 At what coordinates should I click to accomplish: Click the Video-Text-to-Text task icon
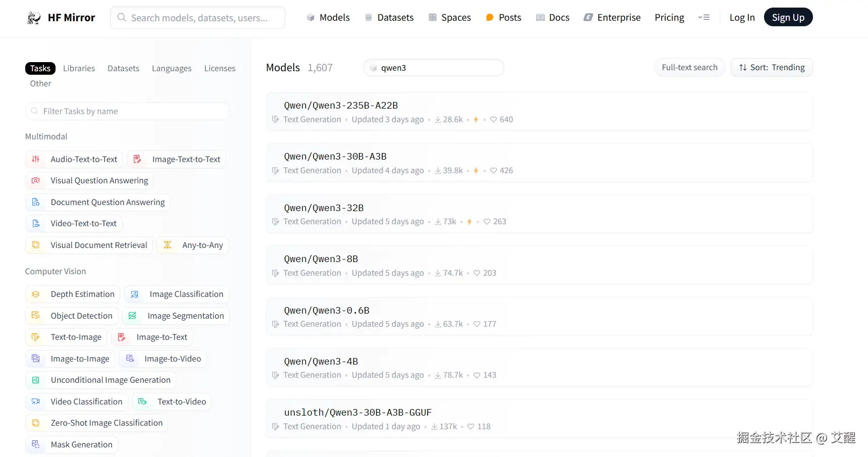point(36,223)
